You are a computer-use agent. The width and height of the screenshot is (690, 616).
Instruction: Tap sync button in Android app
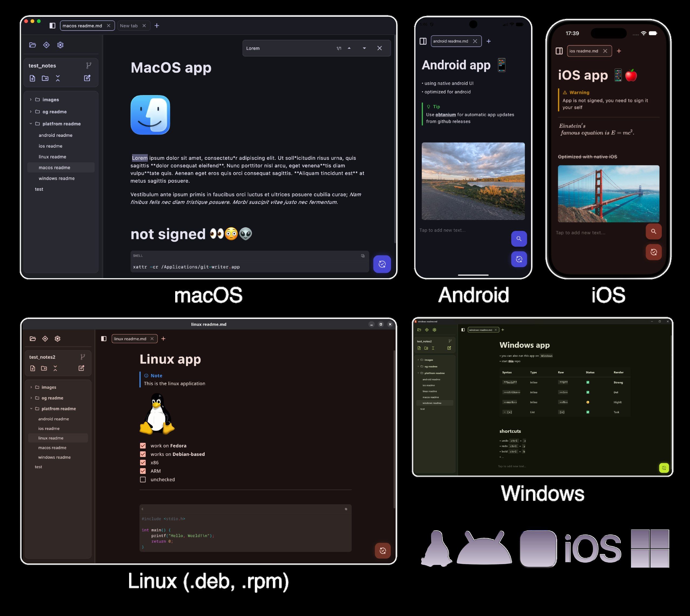pyautogui.click(x=519, y=259)
